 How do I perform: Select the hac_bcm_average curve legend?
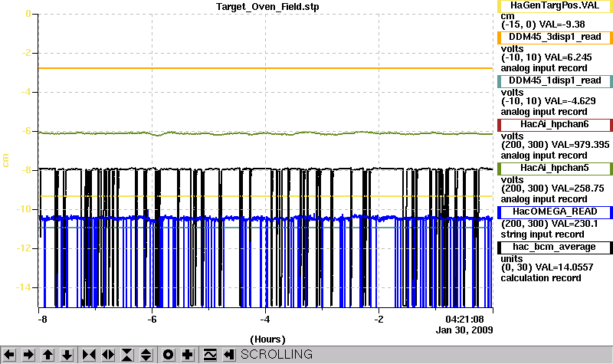[555, 248]
